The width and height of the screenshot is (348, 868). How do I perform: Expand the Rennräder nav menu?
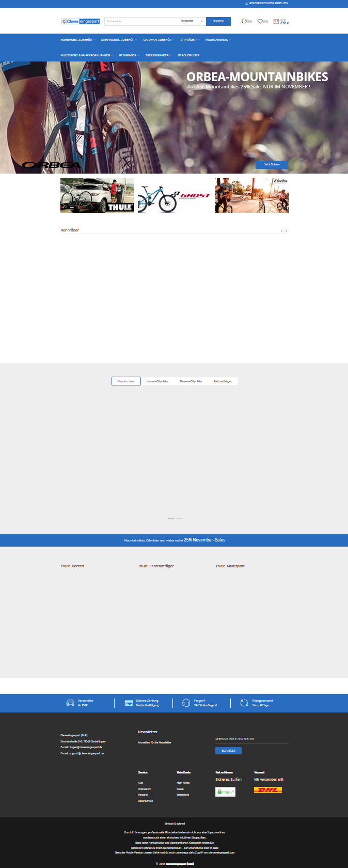(129, 55)
